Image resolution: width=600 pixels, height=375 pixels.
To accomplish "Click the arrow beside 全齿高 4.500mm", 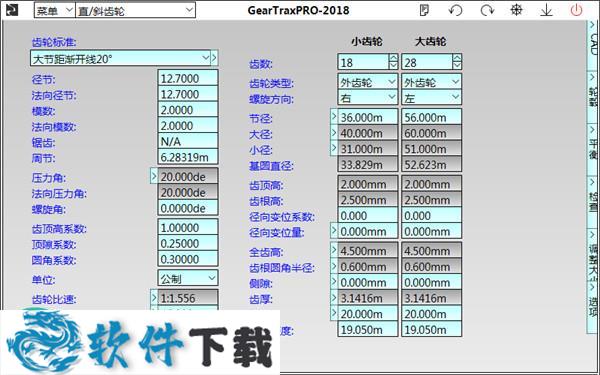I will click(334, 250).
